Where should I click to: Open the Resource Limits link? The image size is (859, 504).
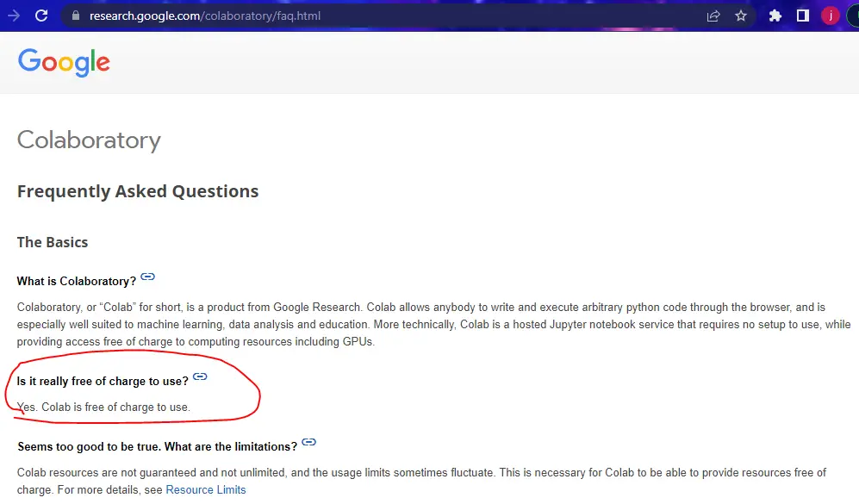pos(205,489)
